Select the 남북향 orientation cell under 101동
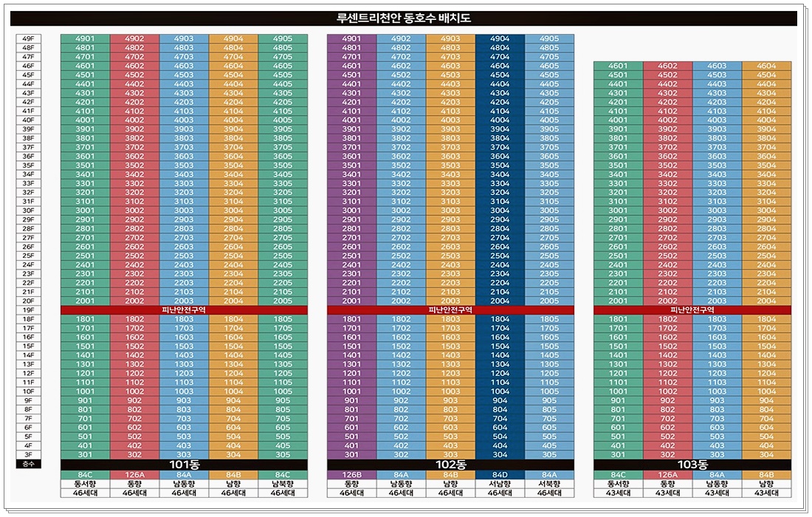812x517 pixels. (x=283, y=484)
